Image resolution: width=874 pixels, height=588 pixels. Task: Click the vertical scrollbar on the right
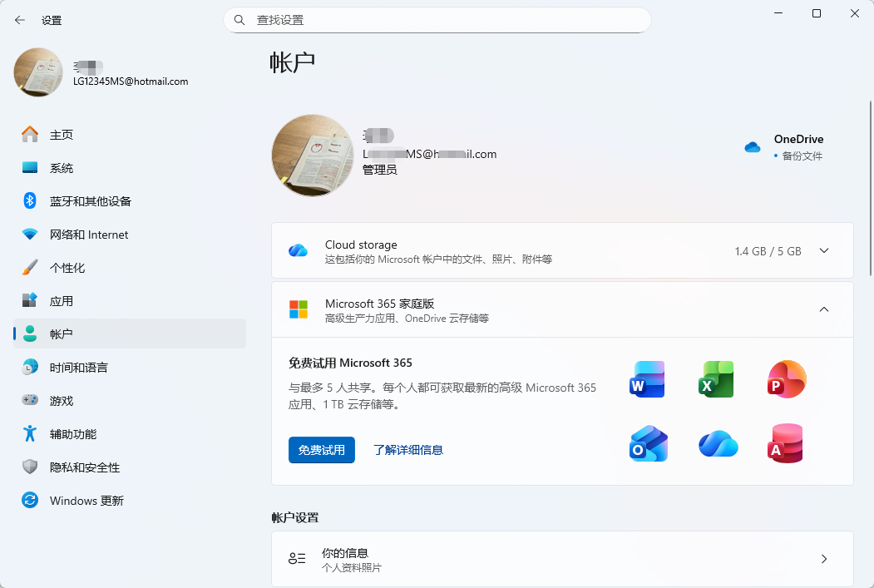(x=870, y=188)
